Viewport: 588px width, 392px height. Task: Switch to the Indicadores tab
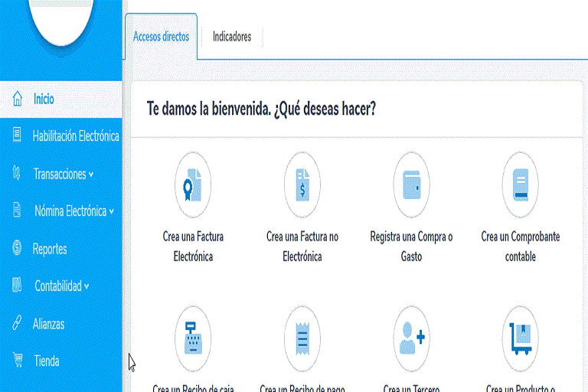point(231,37)
